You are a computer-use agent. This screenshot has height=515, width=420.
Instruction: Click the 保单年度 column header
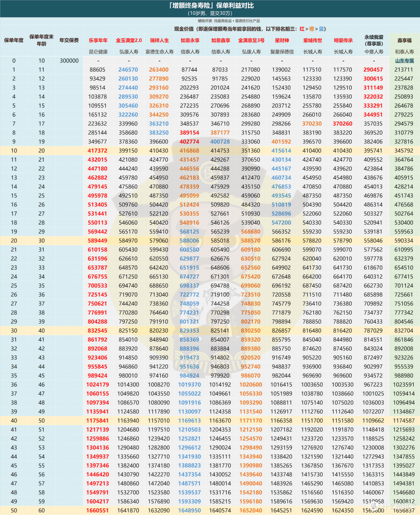point(14,40)
